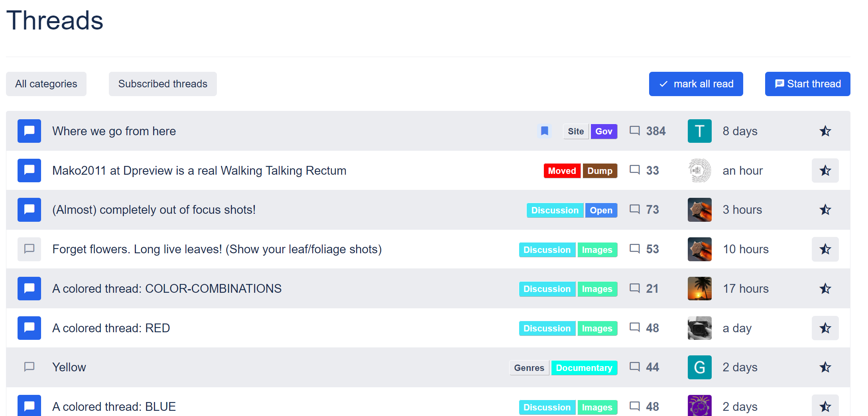Open '(Almost) completely out of focus shots!' thread
Image resolution: width=868 pixels, height=416 pixels.
[x=154, y=210]
